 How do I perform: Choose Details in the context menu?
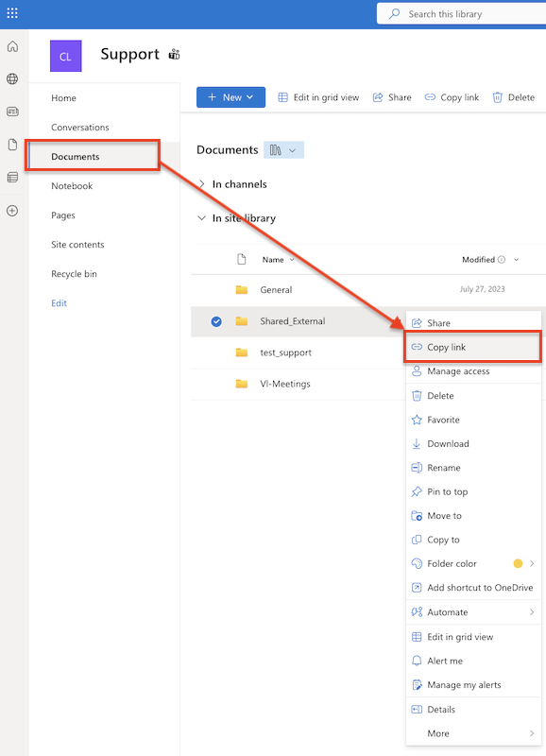473,710
